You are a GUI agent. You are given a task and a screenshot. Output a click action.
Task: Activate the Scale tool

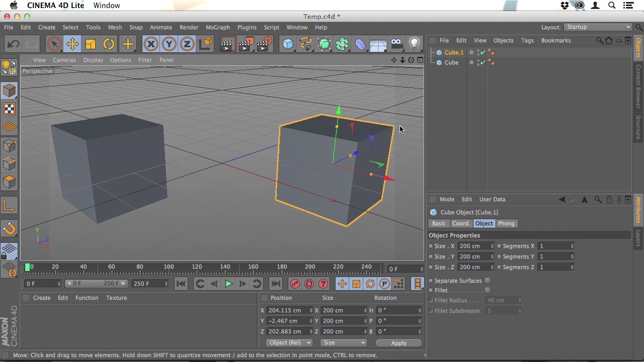tap(91, 44)
